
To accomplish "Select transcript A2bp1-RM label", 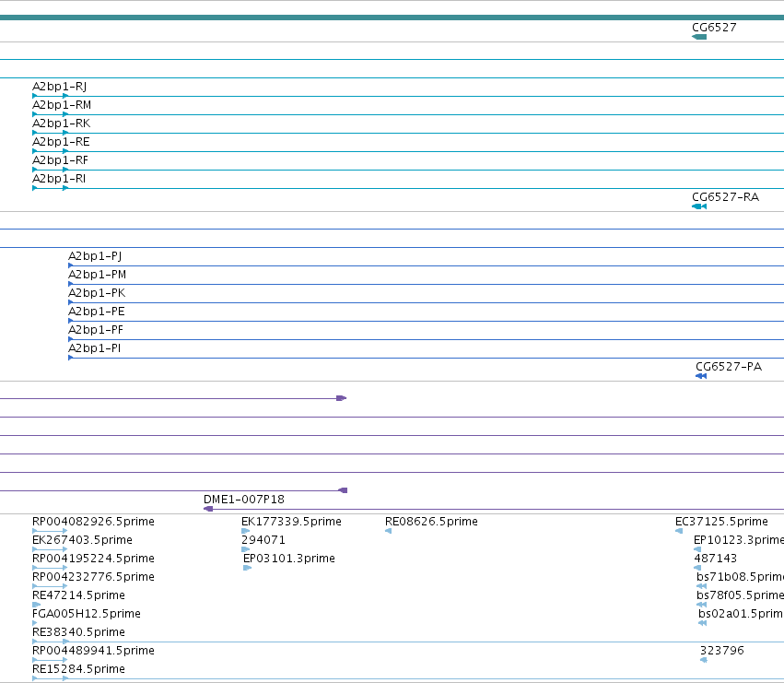I will tap(62, 105).
